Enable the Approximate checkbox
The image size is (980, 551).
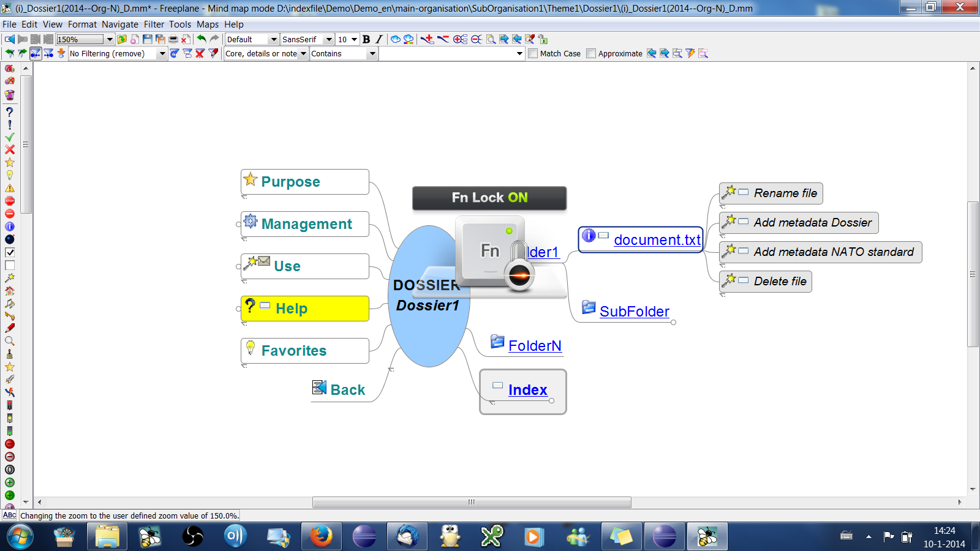tap(591, 54)
